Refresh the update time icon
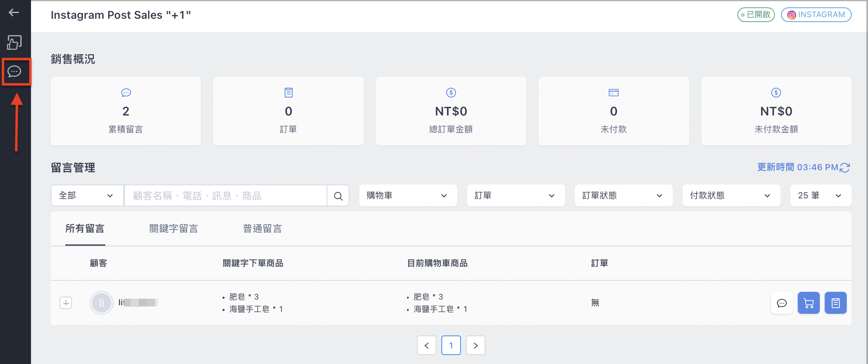Viewport: 868px width, 364px height. [845, 168]
